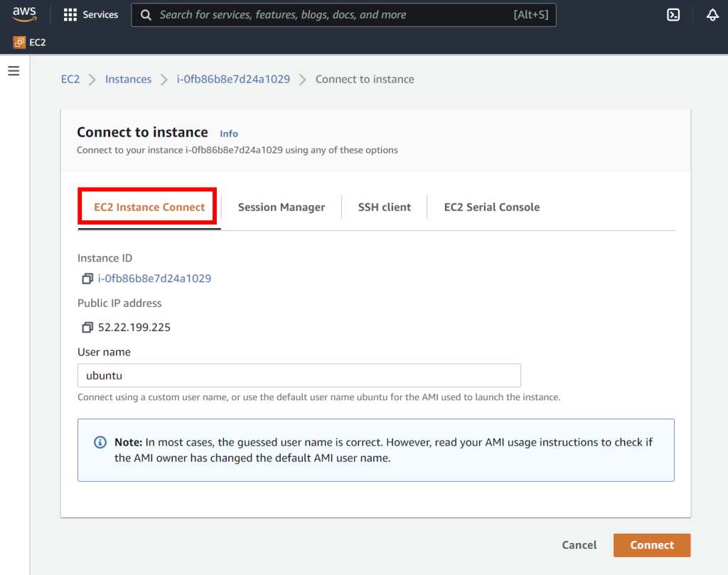The width and height of the screenshot is (728, 575).
Task: Switch to EC2 Serial Console tab
Action: pyautogui.click(x=492, y=207)
